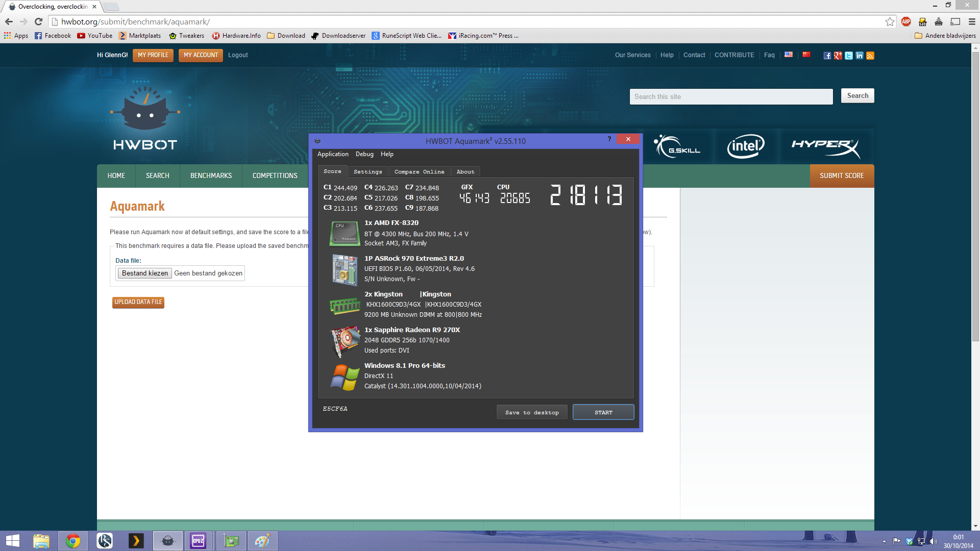The image size is (980, 551).
Task: Click Bestand kiezen file chooser button
Action: 145,273
